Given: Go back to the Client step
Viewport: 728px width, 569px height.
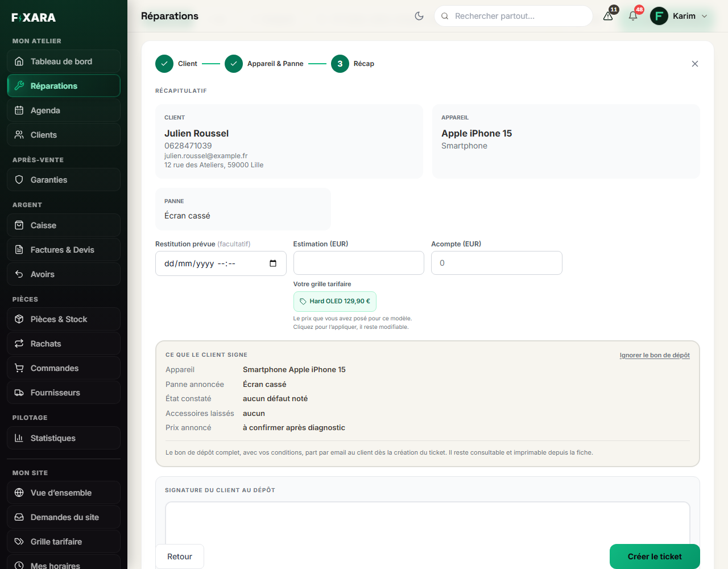Looking at the screenshot, I should pyautogui.click(x=176, y=64).
